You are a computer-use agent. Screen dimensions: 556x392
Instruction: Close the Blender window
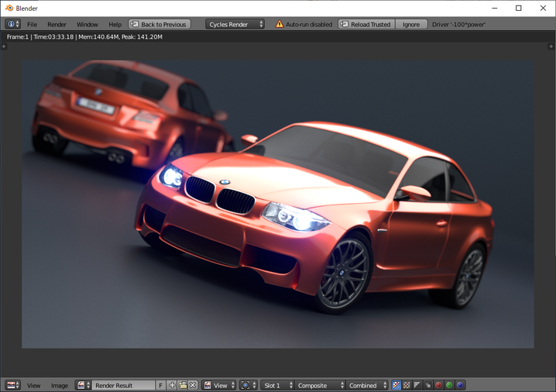tap(543, 8)
